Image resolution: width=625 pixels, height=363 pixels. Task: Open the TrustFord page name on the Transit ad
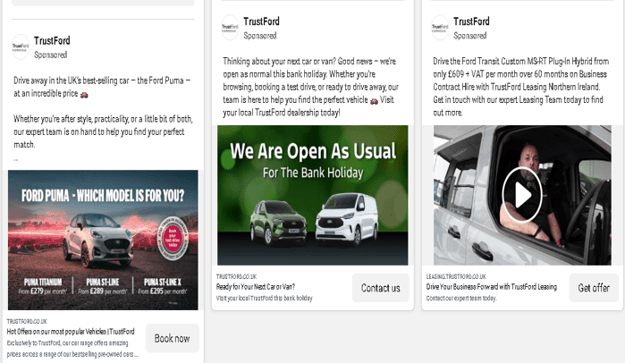(471, 21)
